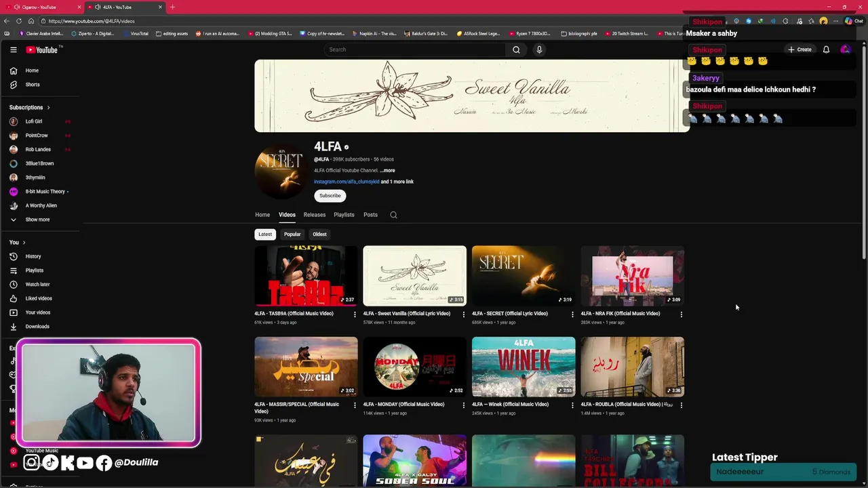Open 8-bit Music Theory subscription
The width and height of the screenshot is (868, 488).
click(39, 192)
